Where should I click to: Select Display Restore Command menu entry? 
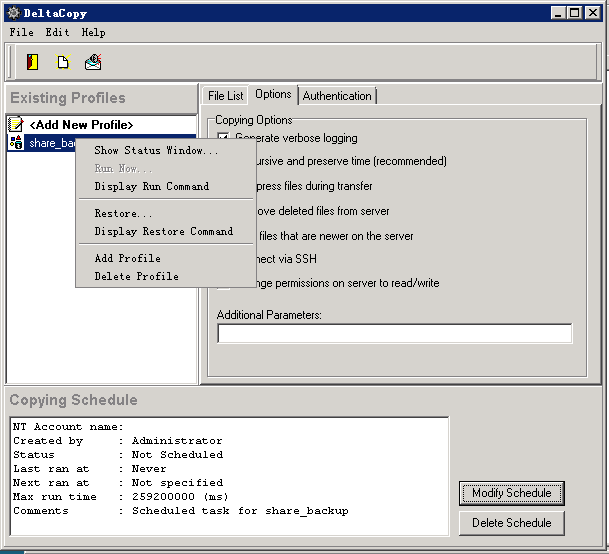pyautogui.click(x=163, y=231)
